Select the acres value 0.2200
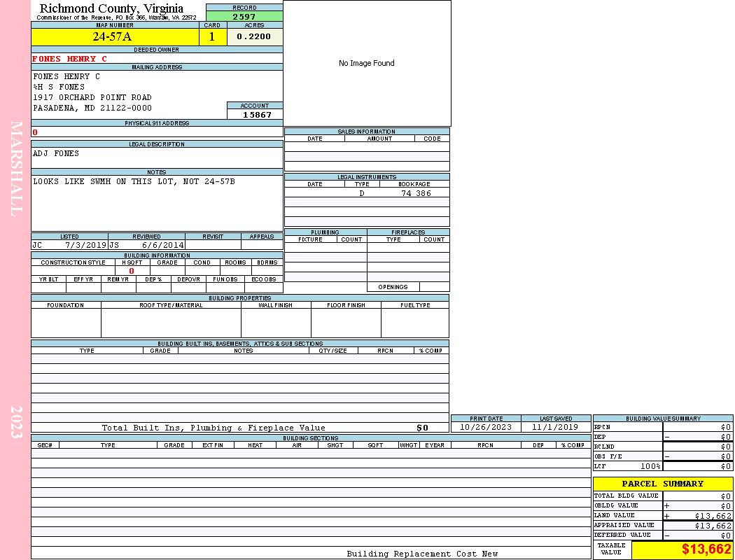 pyautogui.click(x=254, y=37)
